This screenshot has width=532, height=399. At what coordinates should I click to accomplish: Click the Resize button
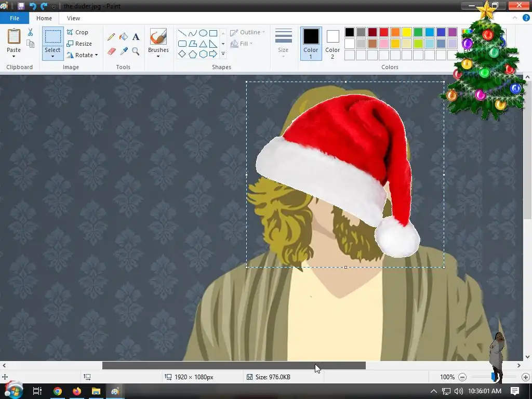79,44
